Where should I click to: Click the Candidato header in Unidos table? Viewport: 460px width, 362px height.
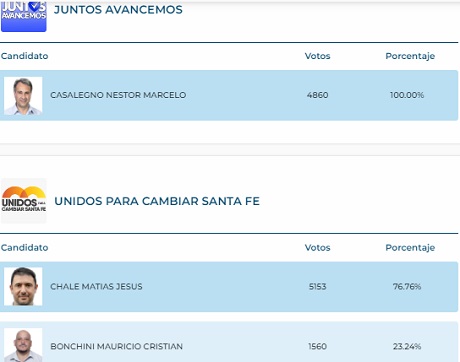click(x=25, y=248)
